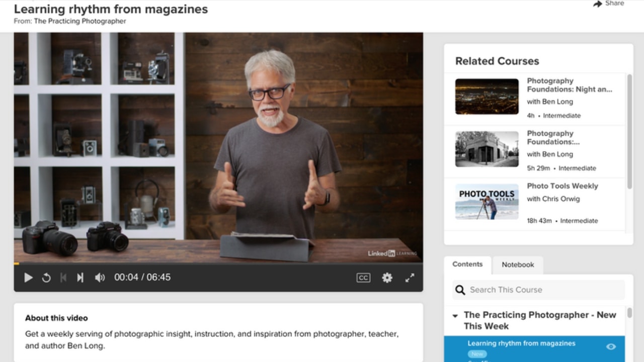The image size is (644, 362).
Task: Mute the video volume
Action: coord(100,278)
